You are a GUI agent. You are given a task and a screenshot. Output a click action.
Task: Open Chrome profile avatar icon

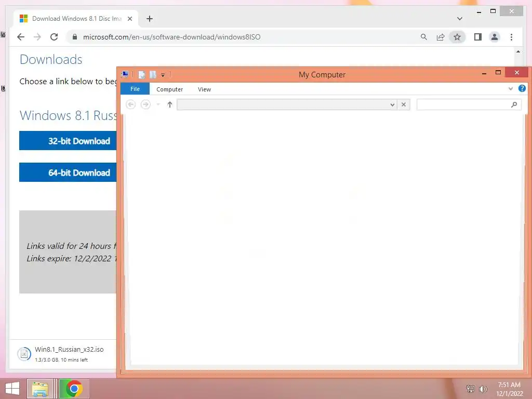[x=495, y=37]
